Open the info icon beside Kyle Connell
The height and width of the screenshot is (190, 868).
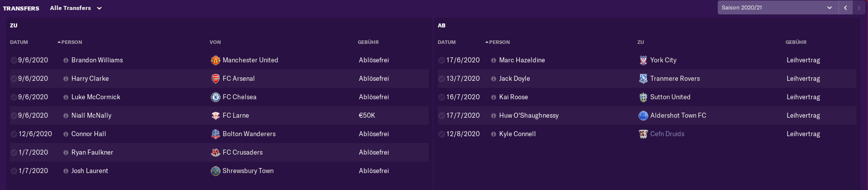coord(494,134)
